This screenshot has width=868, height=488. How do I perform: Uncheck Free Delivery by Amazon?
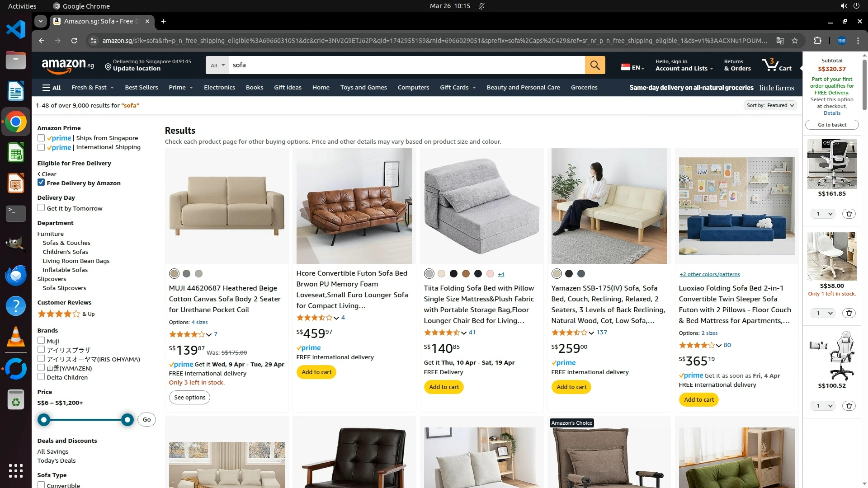[x=41, y=183]
